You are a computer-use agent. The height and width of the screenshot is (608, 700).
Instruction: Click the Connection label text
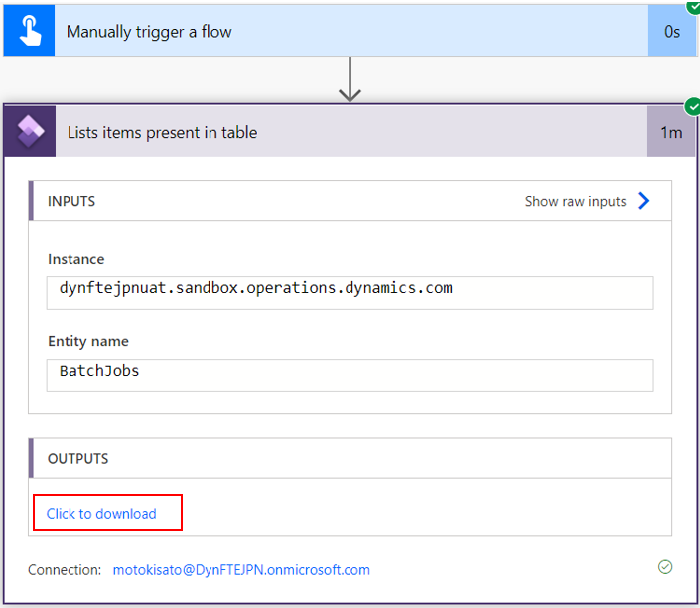[x=65, y=570]
